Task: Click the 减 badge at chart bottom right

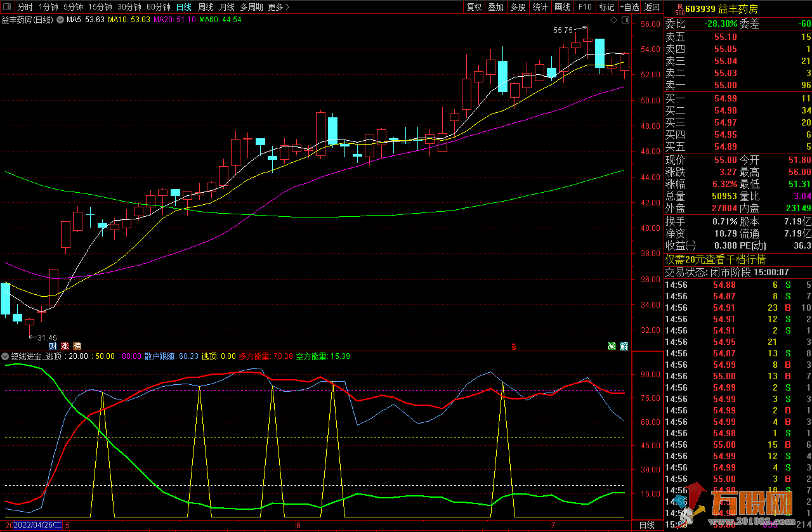Action: tap(612, 346)
